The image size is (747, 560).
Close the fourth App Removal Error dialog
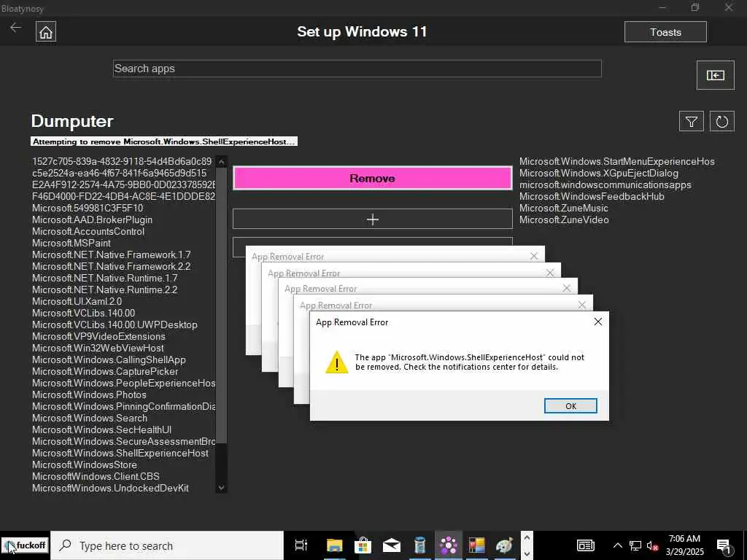581,305
